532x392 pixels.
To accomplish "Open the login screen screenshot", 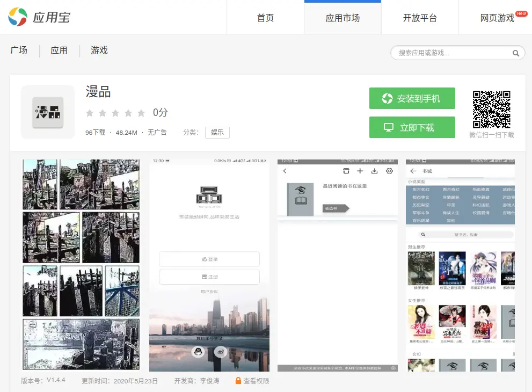I will (x=209, y=265).
